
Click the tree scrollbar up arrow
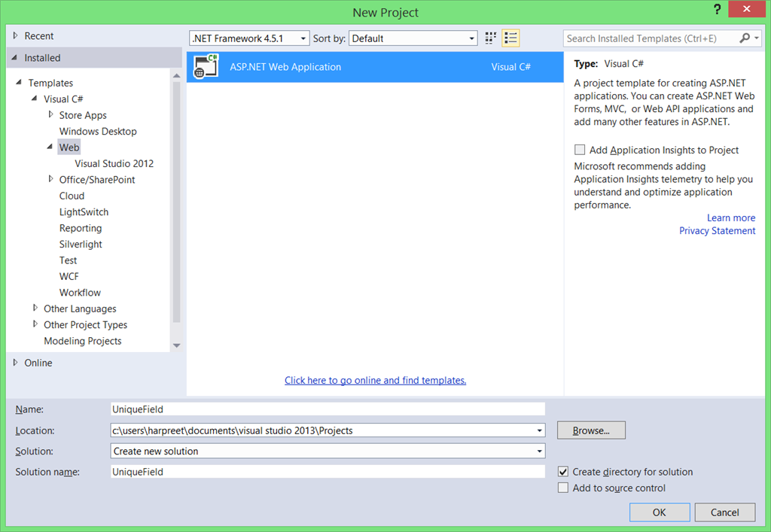pos(176,76)
